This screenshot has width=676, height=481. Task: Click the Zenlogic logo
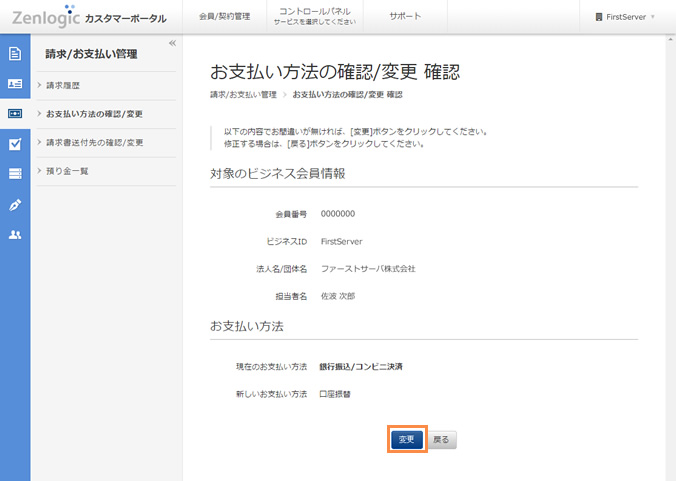click(46, 17)
